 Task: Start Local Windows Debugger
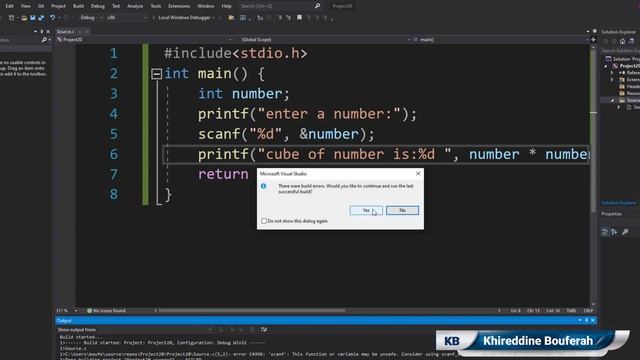[x=183, y=18]
